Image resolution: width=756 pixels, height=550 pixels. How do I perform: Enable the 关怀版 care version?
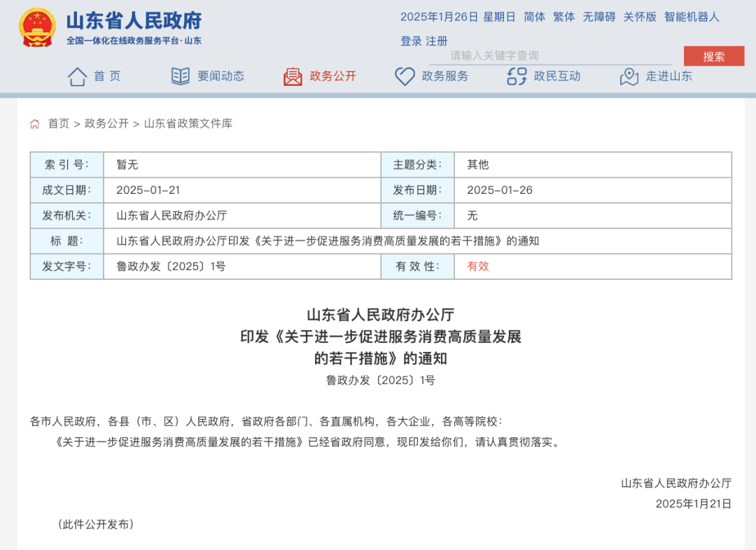pos(640,17)
